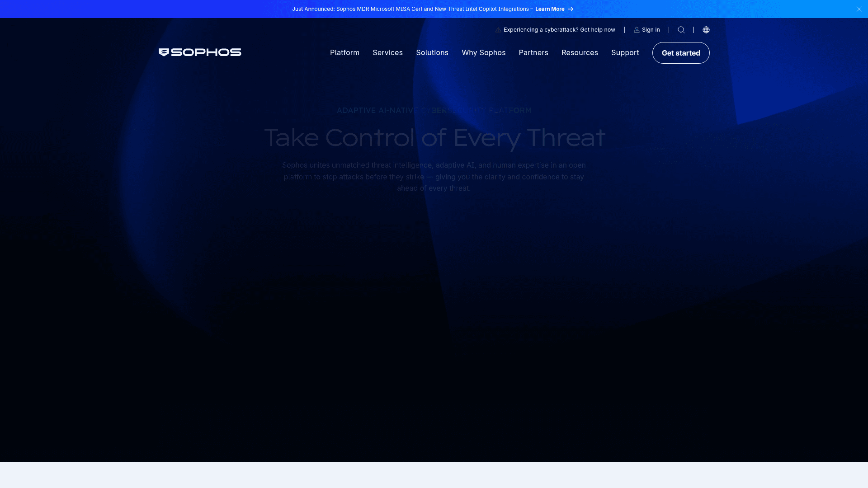
Task: Click the Sophos logo to return home
Action: coord(199,52)
